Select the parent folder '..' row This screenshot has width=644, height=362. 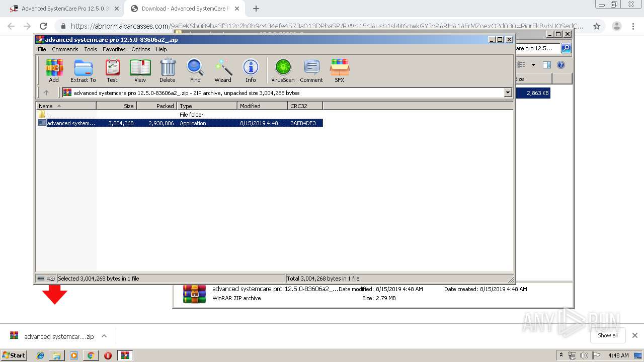tap(180, 115)
